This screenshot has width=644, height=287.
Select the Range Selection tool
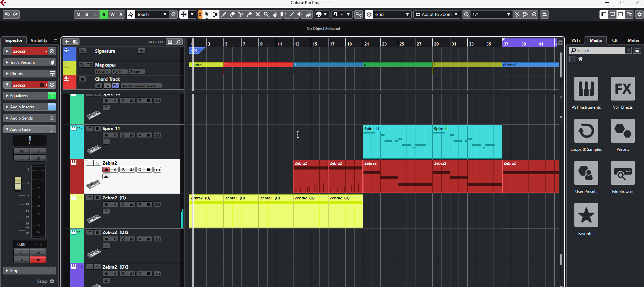click(215, 14)
